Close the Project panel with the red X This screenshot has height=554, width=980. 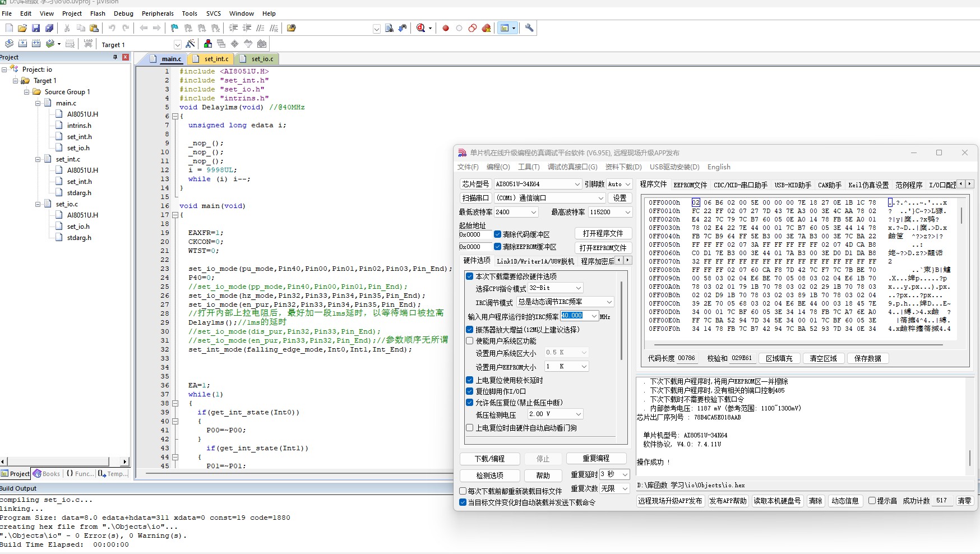tap(126, 57)
